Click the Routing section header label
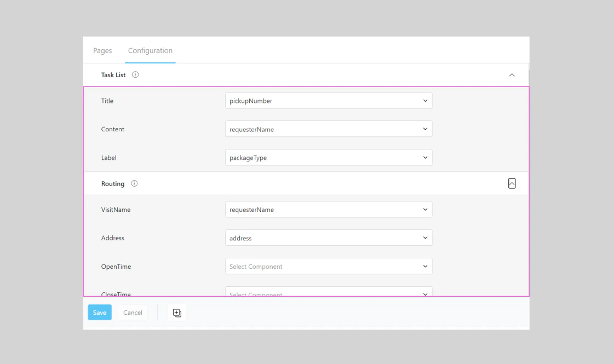 tap(113, 183)
